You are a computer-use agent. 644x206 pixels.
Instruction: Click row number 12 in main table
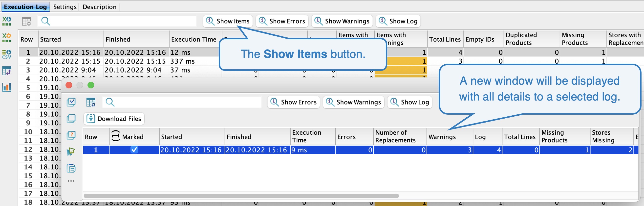[28, 149]
